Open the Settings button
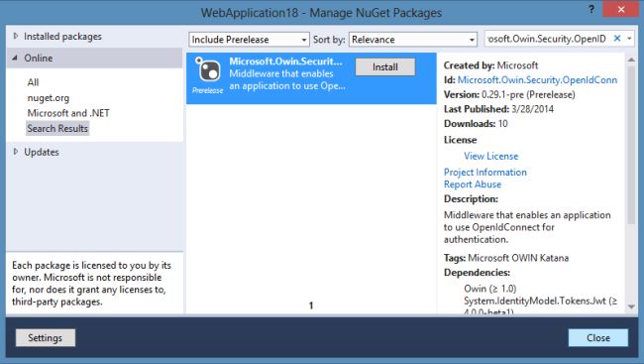644x364 pixels. coord(46,337)
